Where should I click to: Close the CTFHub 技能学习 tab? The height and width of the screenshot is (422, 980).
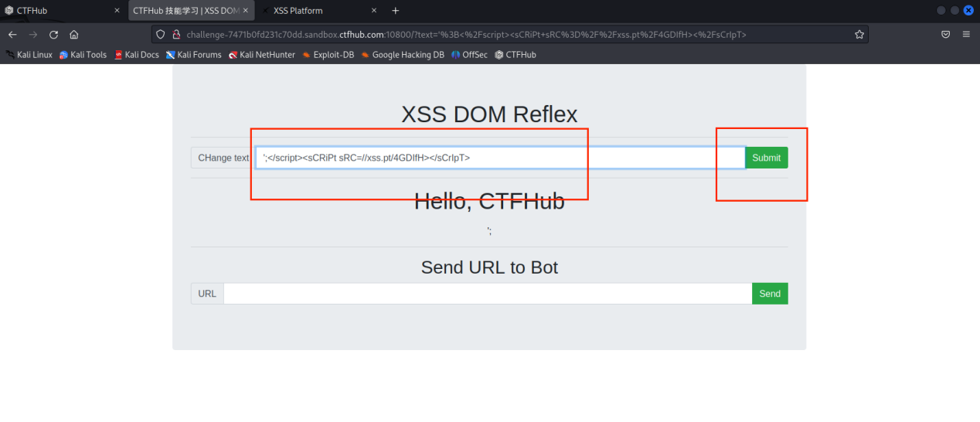[x=246, y=11]
